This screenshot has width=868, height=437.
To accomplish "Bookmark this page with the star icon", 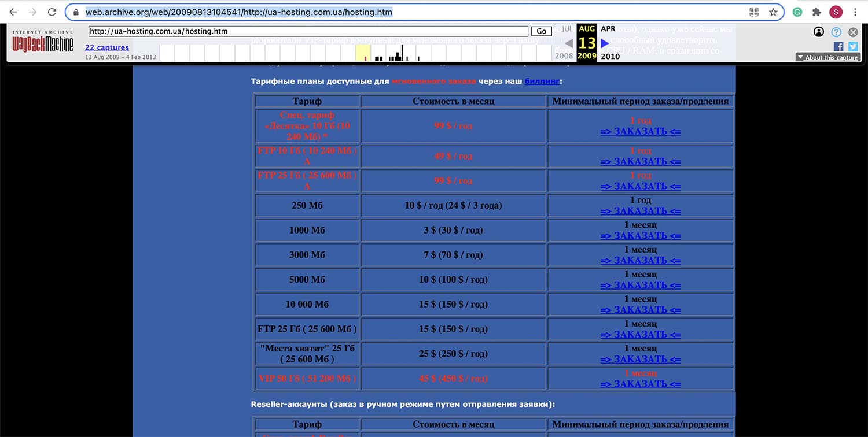I will click(773, 12).
